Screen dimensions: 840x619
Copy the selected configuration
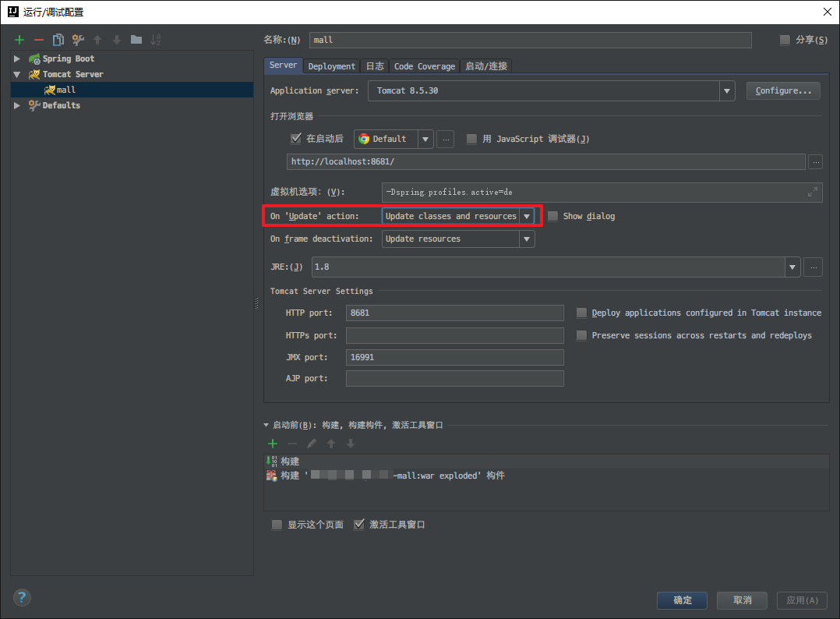pyautogui.click(x=58, y=40)
